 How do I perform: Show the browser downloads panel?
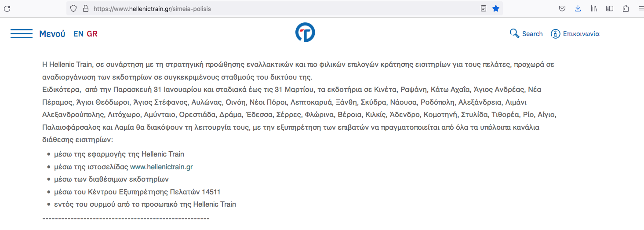pyautogui.click(x=578, y=8)
